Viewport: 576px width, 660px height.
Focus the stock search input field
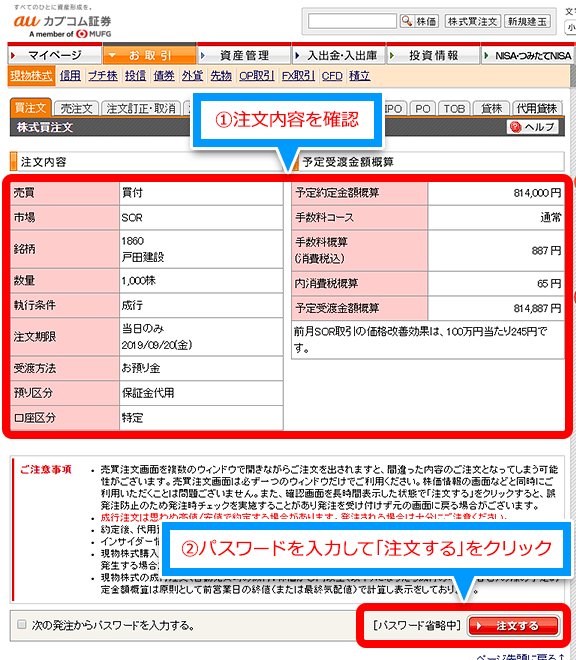click(x=352, y=21)
